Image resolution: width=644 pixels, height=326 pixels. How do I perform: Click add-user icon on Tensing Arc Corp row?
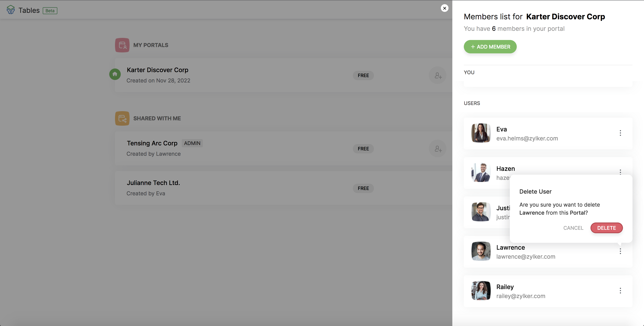[x=438, y=149]
